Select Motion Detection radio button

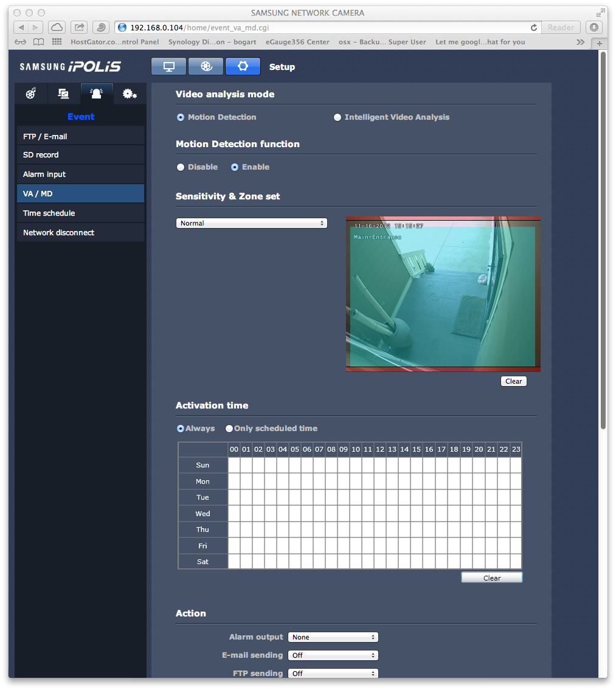pyautogui.click(x=181, y=117)
